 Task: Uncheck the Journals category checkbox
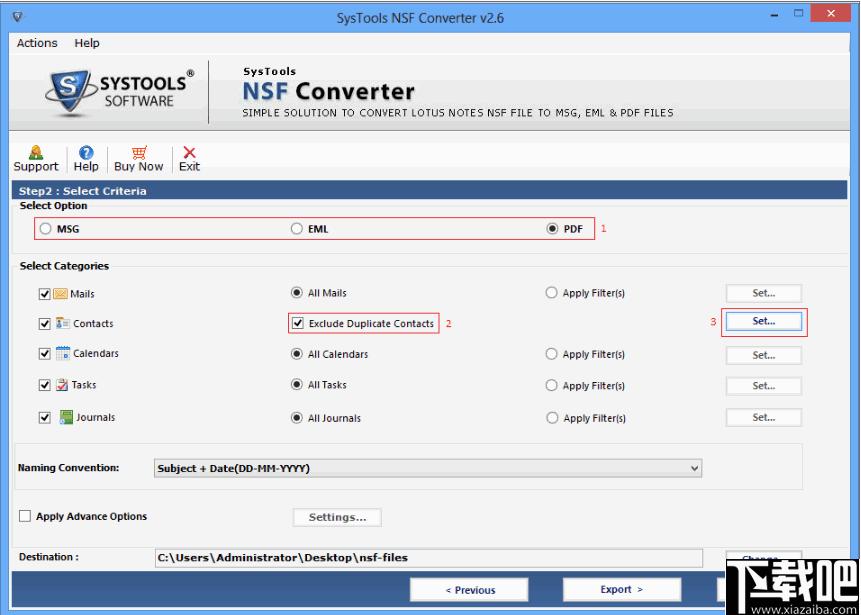(x=44, y=418)
